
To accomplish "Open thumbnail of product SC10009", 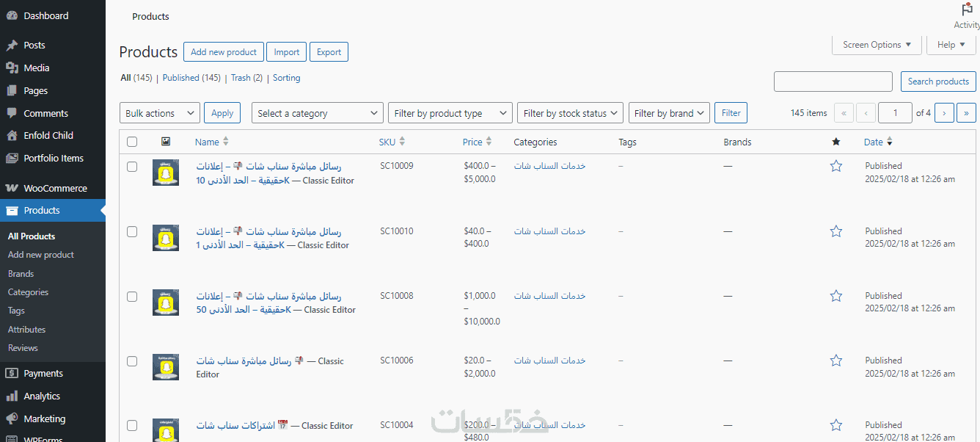I will (166, 173).
